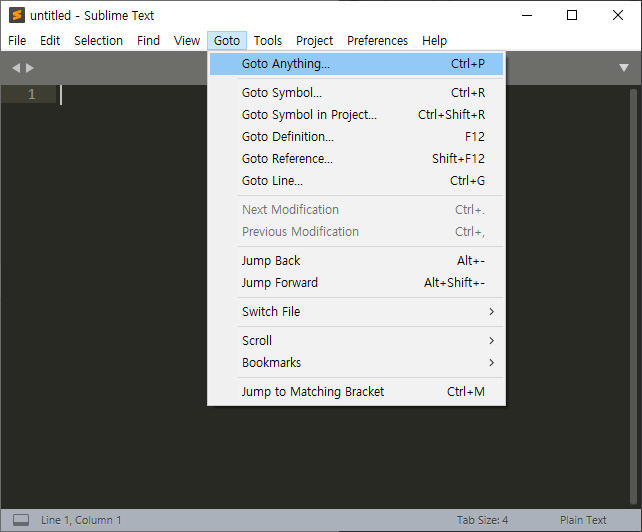Open the Plain Text syntax selector
This screenshot has width=642, height=532.
(583, 520)
